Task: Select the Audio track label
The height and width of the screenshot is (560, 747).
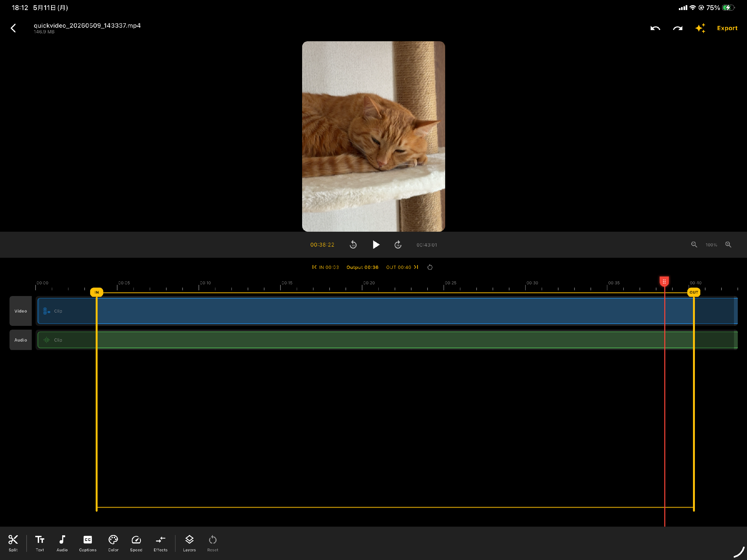Action: pos(21,340)
